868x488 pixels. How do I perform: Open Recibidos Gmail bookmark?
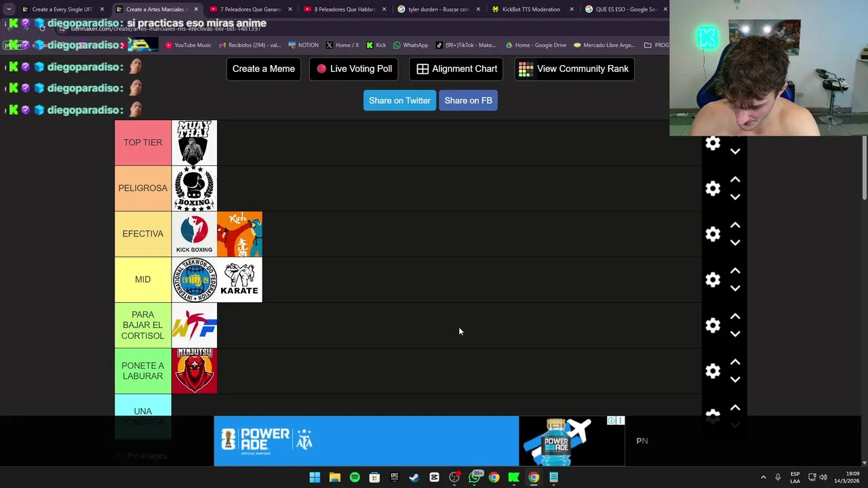click(250, 45)
